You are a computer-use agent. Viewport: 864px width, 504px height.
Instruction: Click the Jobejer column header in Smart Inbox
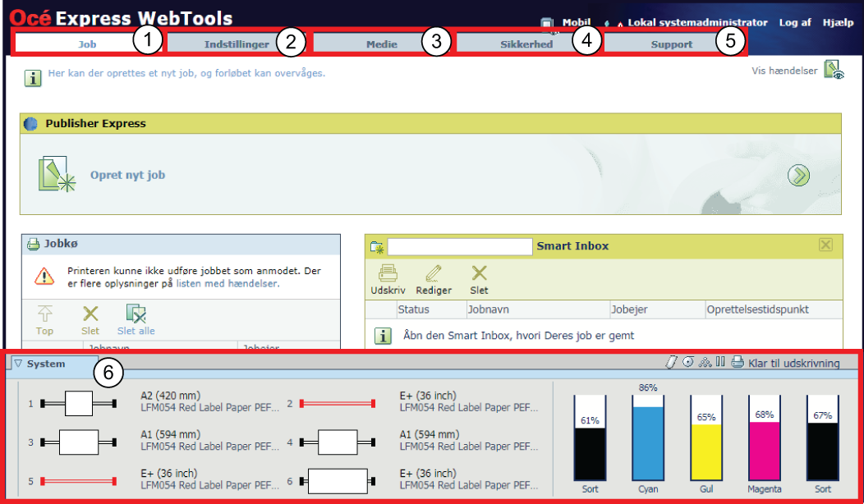(x=629, y=309)
